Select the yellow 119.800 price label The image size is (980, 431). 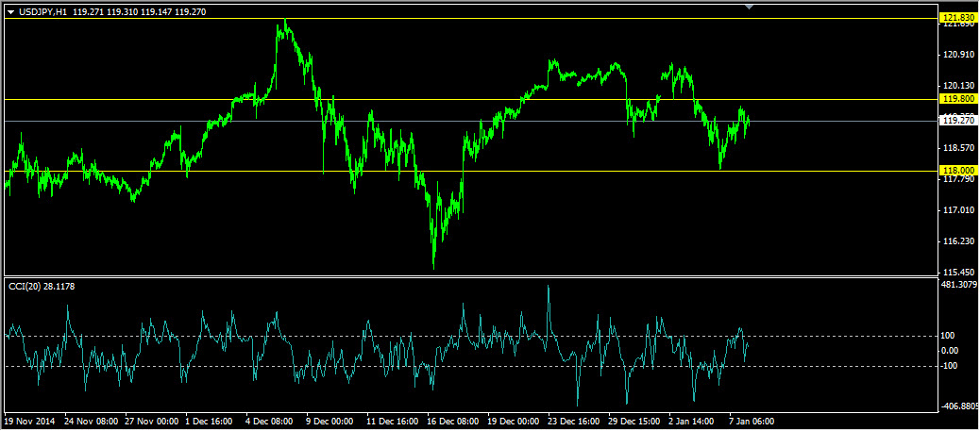click(958, 99)
